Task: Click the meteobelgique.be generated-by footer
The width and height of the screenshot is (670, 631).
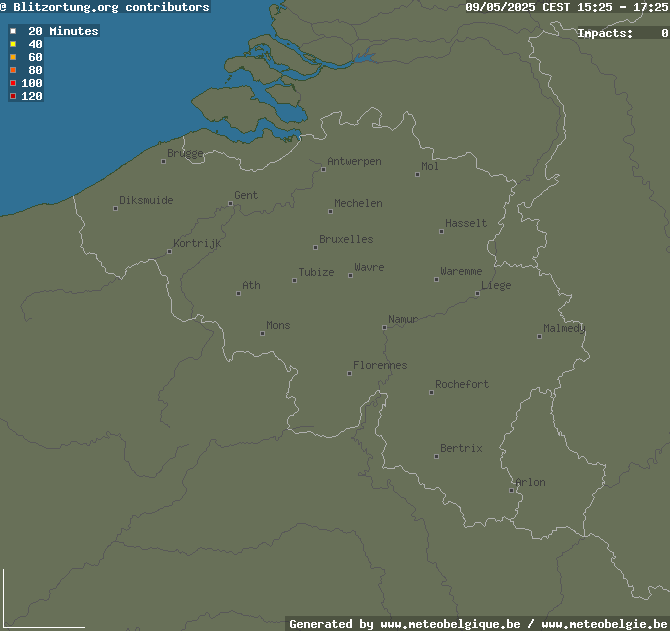Action: tap(477, 624)
